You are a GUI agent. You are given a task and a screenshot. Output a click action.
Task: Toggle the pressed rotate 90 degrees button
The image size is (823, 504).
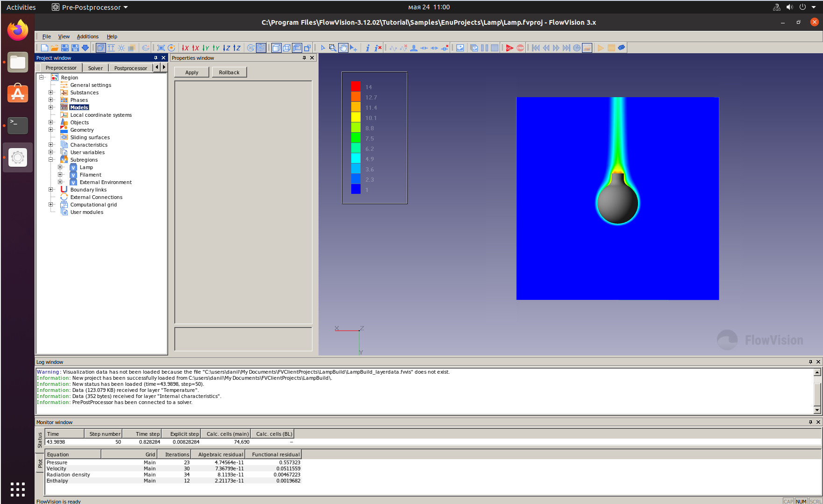(x=261, y=48)
